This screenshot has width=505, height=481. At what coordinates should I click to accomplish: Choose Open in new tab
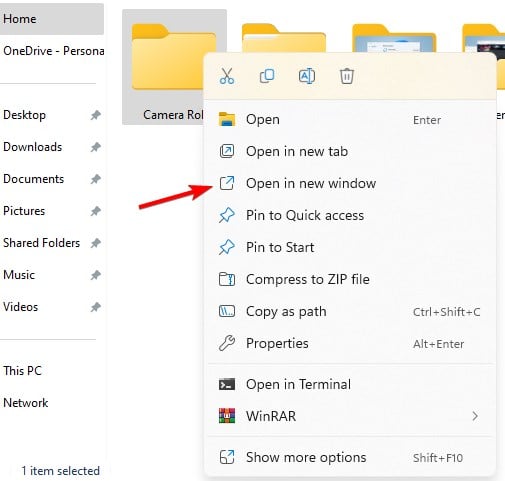pos(350,151)
